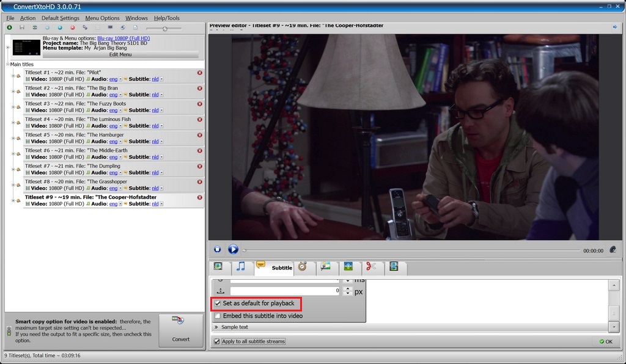Click the green add file icon
The image size is (626, 364).
point(9,27)
